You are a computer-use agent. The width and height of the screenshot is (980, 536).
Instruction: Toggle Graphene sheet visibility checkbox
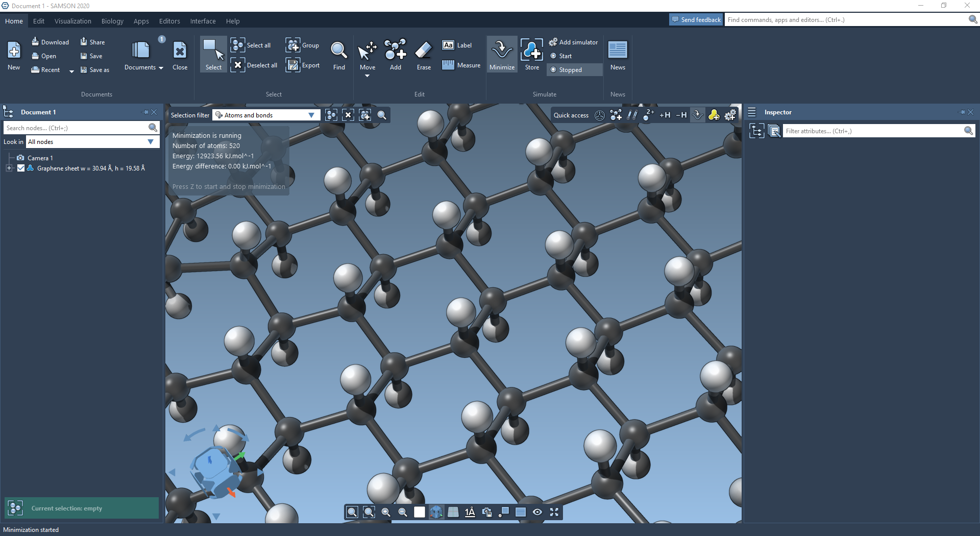(21, 168)
